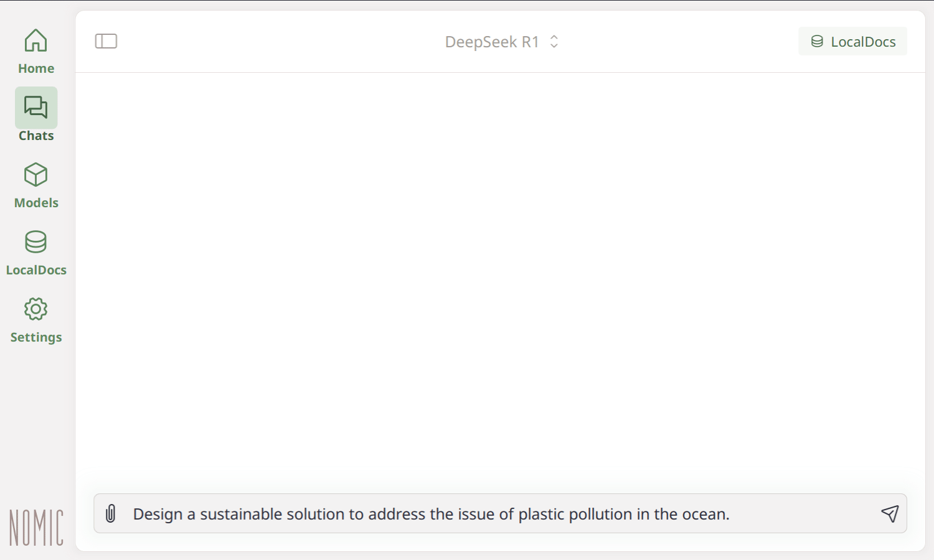934x560 pixels.
Task: Open the LocalDocs label in the sidebar
Action: coord(36,270)
